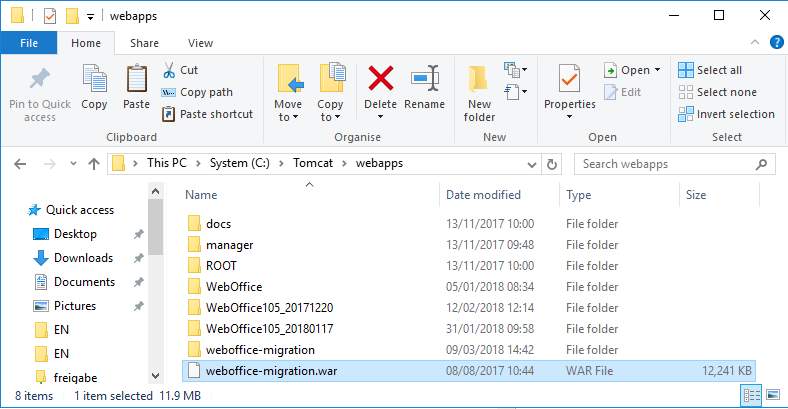The height and width of the screenshot is (409, 788).
Task: Click System (C:) in the address breadcrumb
Action: pyautogui.click(x=240, y=163)
